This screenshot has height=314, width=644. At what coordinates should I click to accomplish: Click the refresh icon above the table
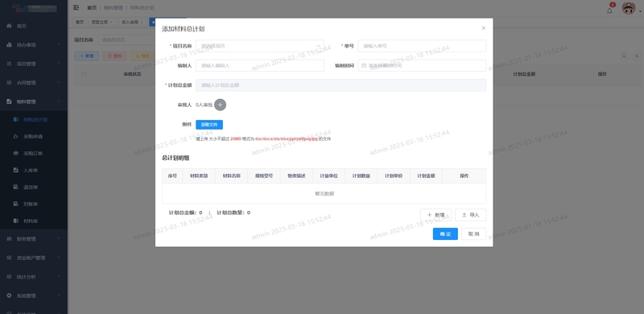tap(637, 56)
